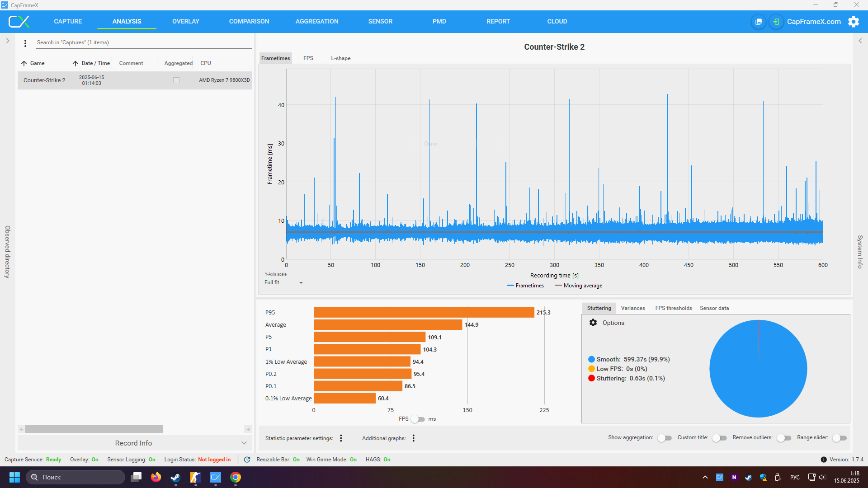
Task: Open the screenshot/capture icon near CapFrameX.com
Action: pos(759,22)
